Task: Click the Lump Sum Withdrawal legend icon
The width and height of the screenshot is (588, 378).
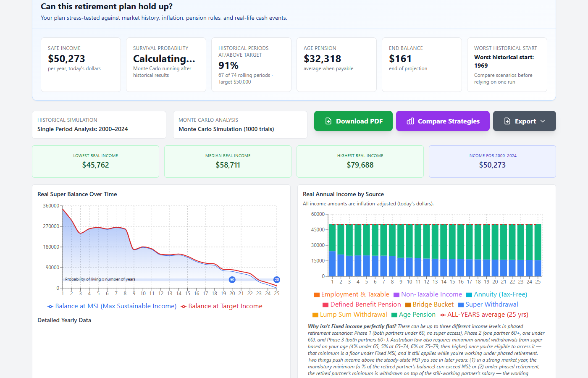Action: (315, 315)
